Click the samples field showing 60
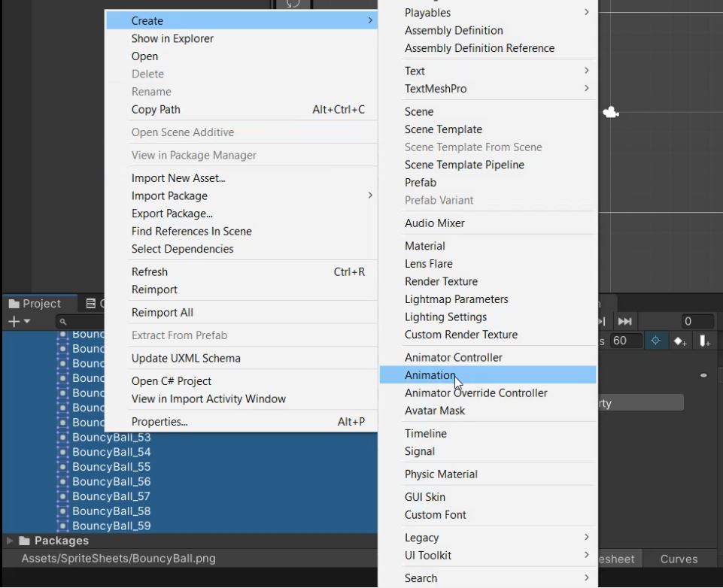This screenshot has height=588, width=723. [626, 341]
